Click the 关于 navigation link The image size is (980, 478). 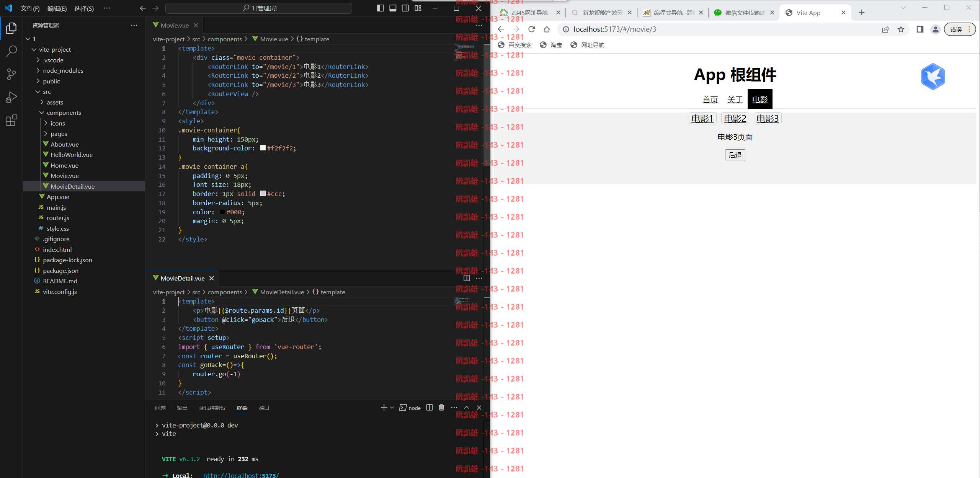735,100
